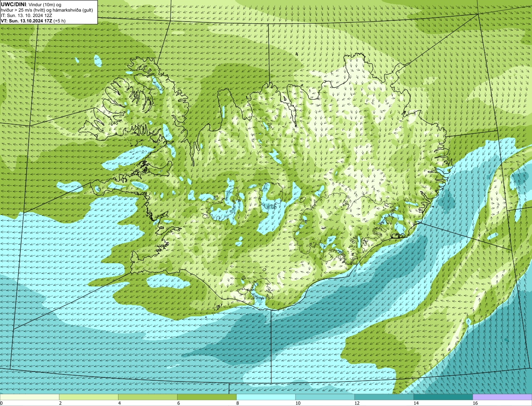
Task: Click the lavender above-16 m/s legend swatch
Action: click(x=502, y=397)
